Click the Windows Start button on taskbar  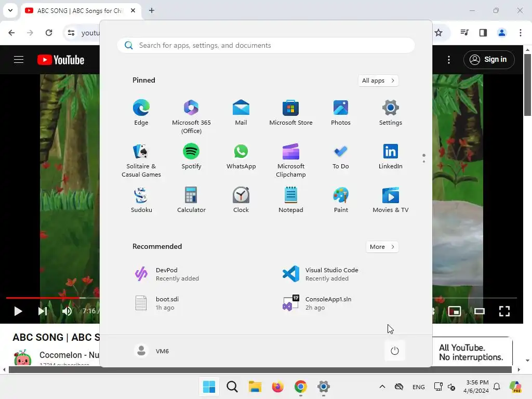209,387
